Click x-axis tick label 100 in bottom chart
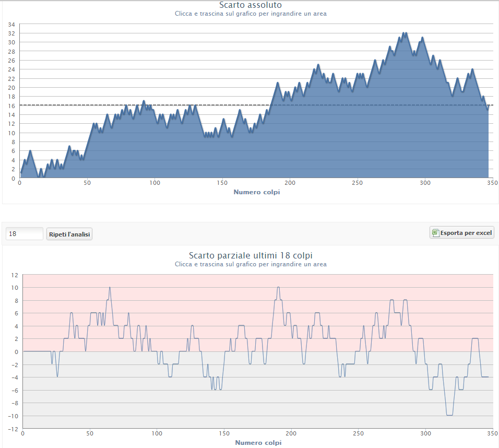The height and width of the screenshot is (448, 499). 157,434
